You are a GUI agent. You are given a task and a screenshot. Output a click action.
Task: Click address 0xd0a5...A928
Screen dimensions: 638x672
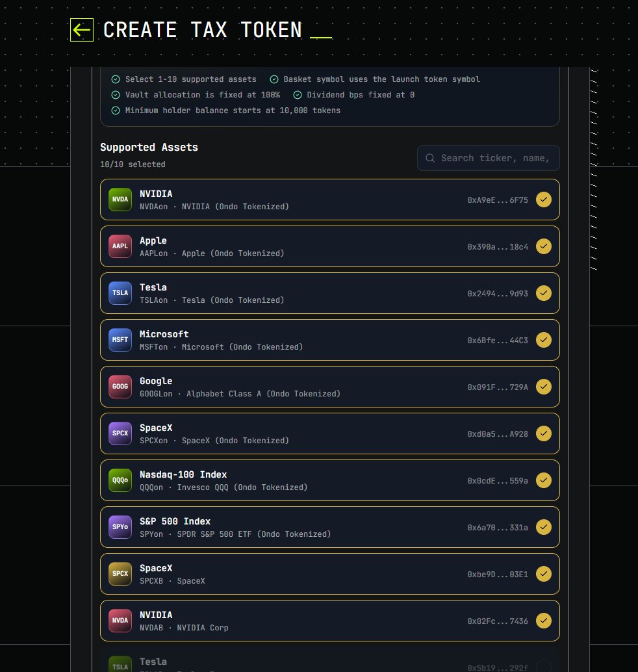[498, 433]
